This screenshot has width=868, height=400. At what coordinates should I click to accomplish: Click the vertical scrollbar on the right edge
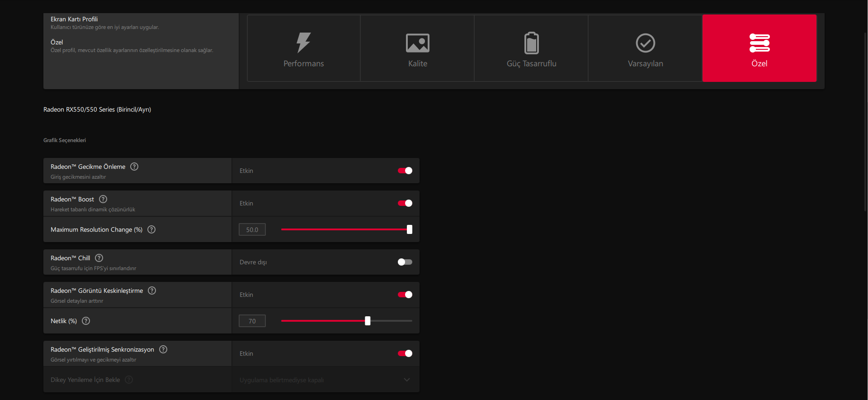pyautogui.click(x=865, y=122)
